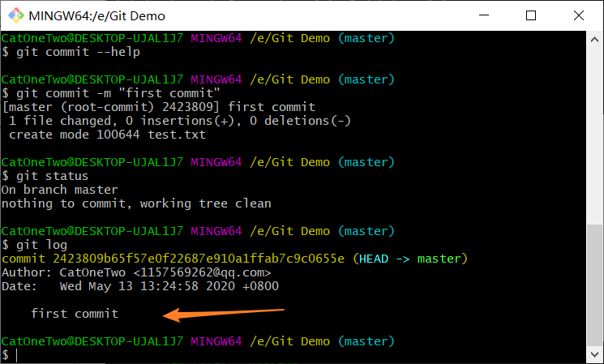604x364 pixels.
Task: Close the MINGW64 terminal window
Action: click(577, 15)
